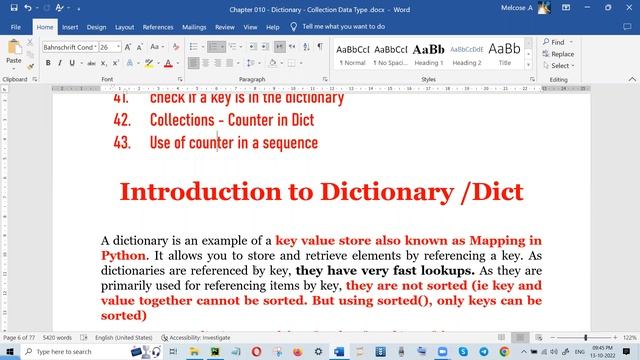This screenshot has width=640, height=360.
Task: Switch to the Design tab
Action: (x=96, y=27)
